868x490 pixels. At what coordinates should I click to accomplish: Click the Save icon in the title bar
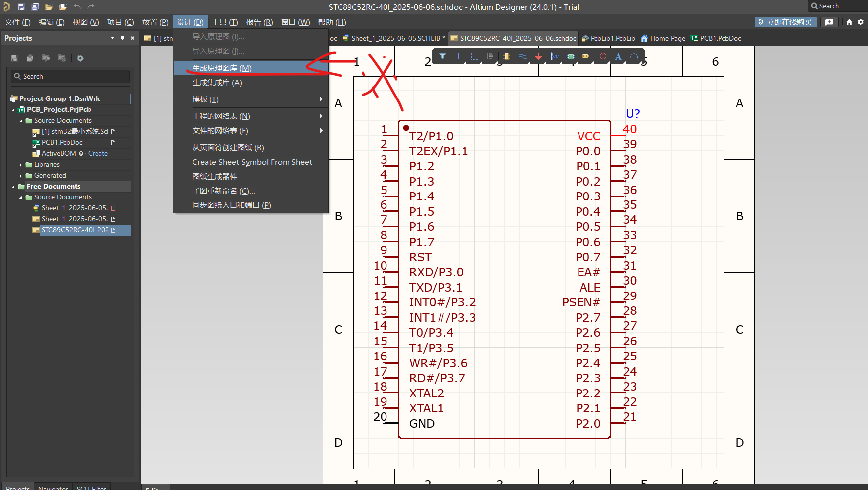21,7
